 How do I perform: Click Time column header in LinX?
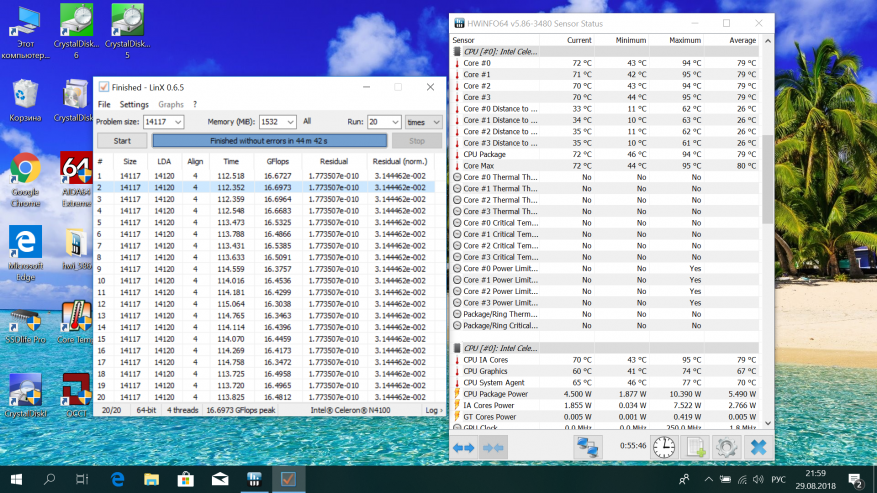[x=231, y=161]
